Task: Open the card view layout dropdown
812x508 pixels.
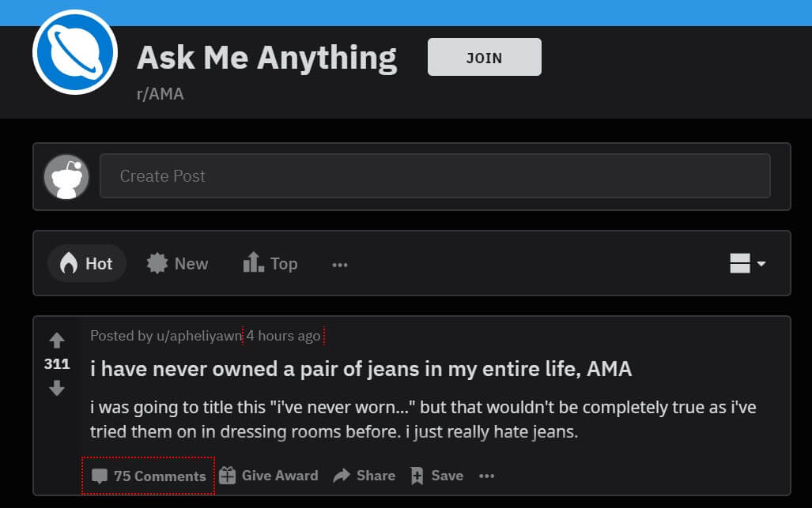Action: pyautogui.click(x=746, y=263)
